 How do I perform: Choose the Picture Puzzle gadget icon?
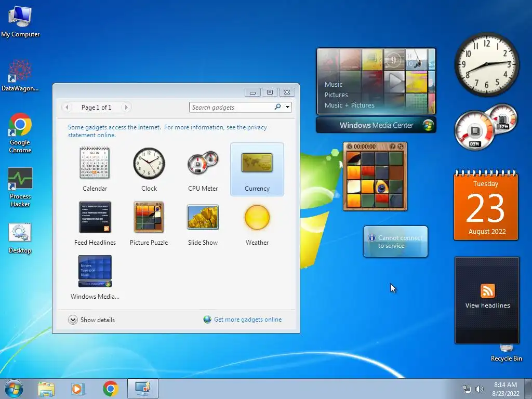(149, 217)
